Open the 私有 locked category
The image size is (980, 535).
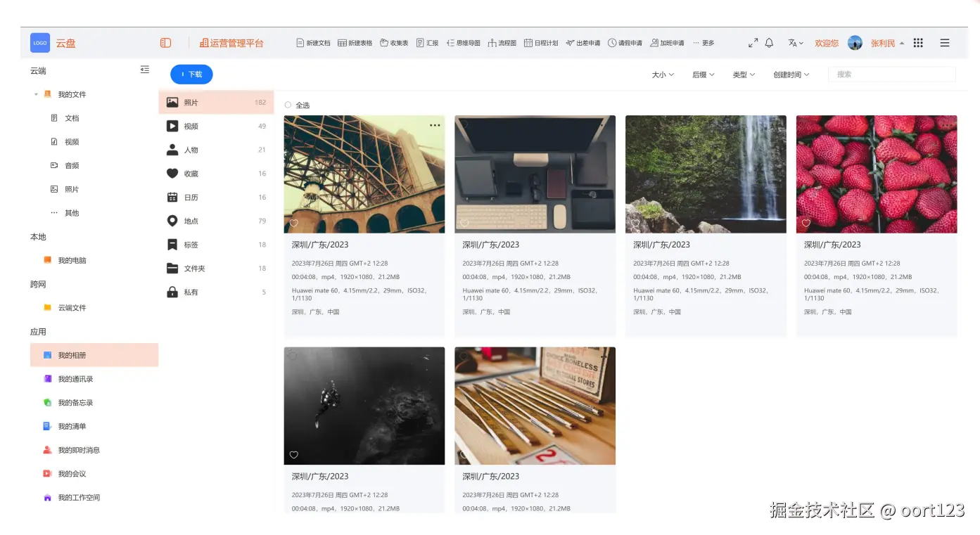216,292
